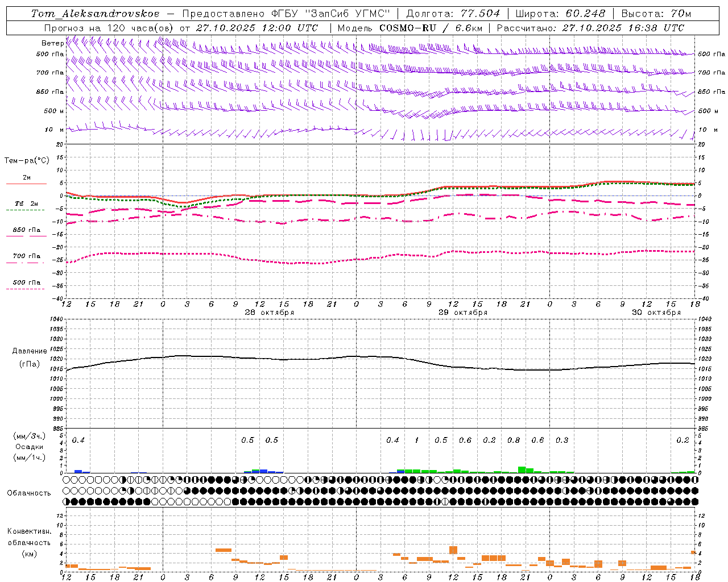This screenshot has height=582, width=728.
Task: Click the forecast start time 27.10.2025 12:00 UTC
Action: pos(257,28)
